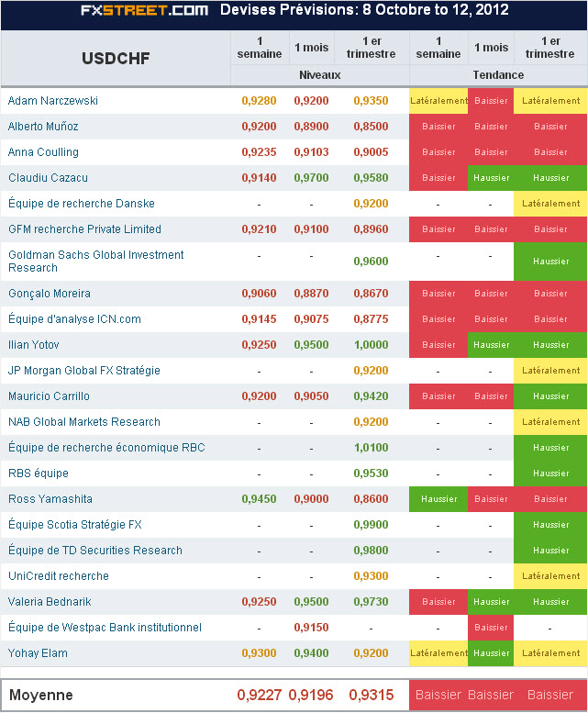Click the Moyenne row label
Image resolution: width=588 pixels, height=713 pixels.
(41, 695)
